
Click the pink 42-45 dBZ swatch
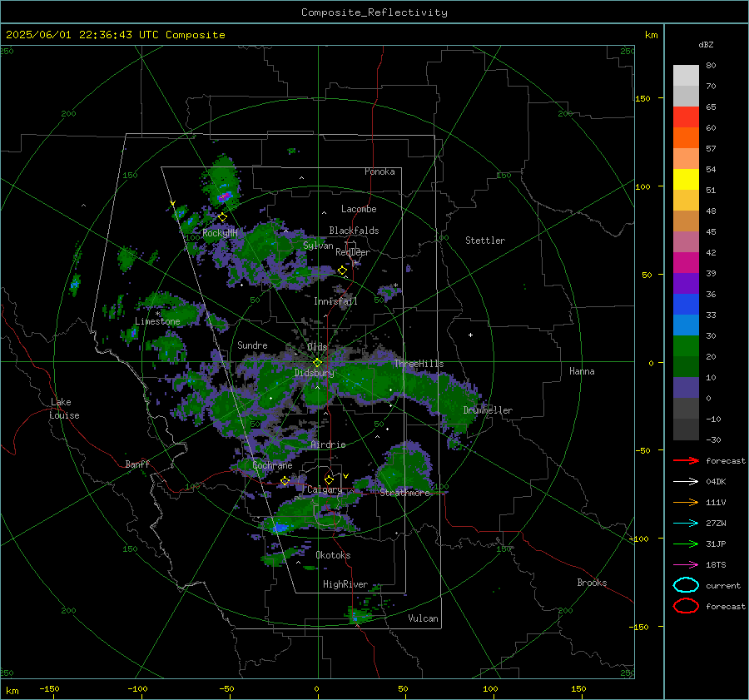point(686,241)
